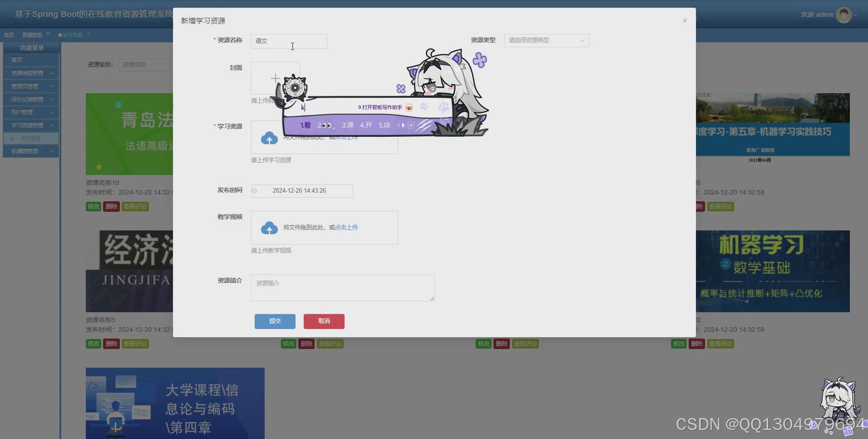Click 查看评论 under the 深度学习 card
The height and width of the screenshot is (439, 868).
click(x=720, y=206)
